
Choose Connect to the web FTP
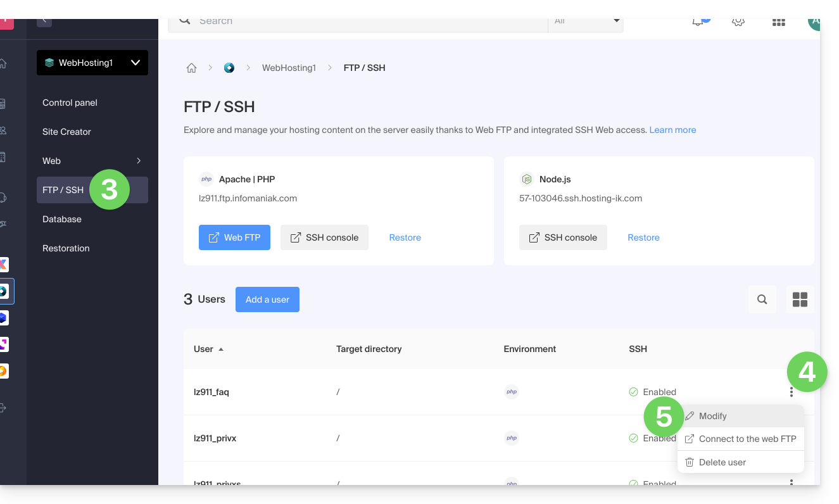[741, 439]
